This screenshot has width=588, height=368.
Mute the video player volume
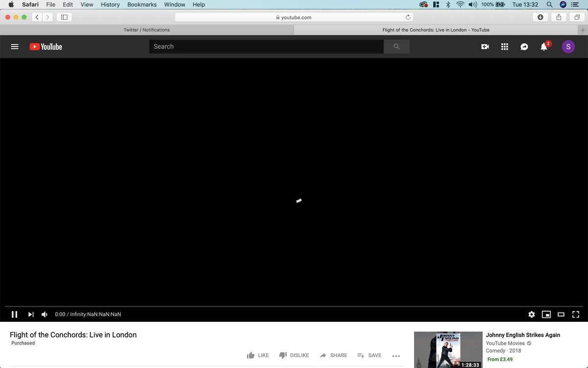45,314
